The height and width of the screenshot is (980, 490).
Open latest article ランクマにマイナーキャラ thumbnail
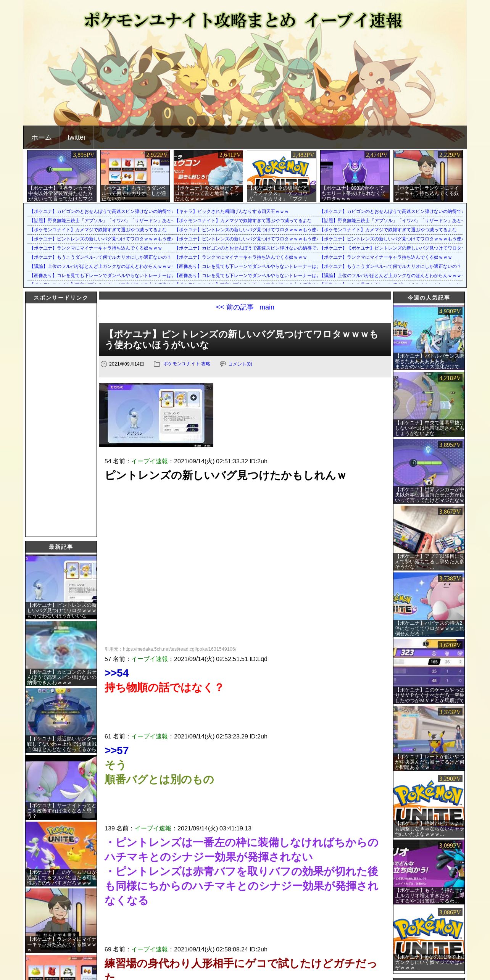point(61,921)
